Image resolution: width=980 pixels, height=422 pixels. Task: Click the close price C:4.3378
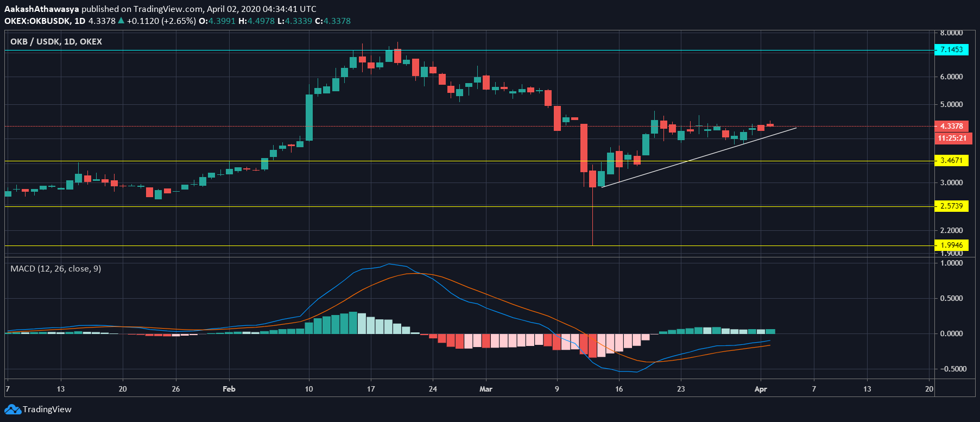click(333, 21)
